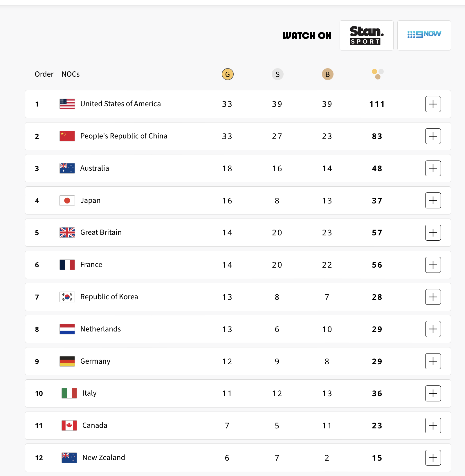Expand the Great Britain row

pos(433,232)
